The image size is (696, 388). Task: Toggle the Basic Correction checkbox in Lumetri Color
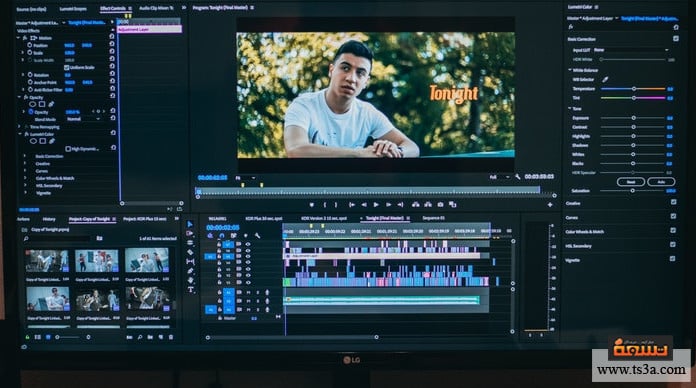click(x=676, y=39)
